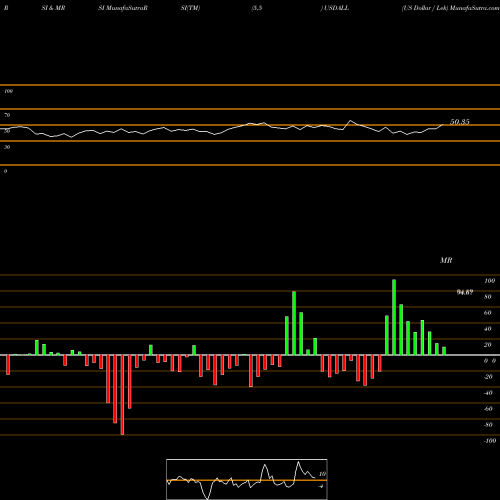Click the RSI line peak near the chart's right
This screenshot has height=500, width=500.
[x=351, y=120]
